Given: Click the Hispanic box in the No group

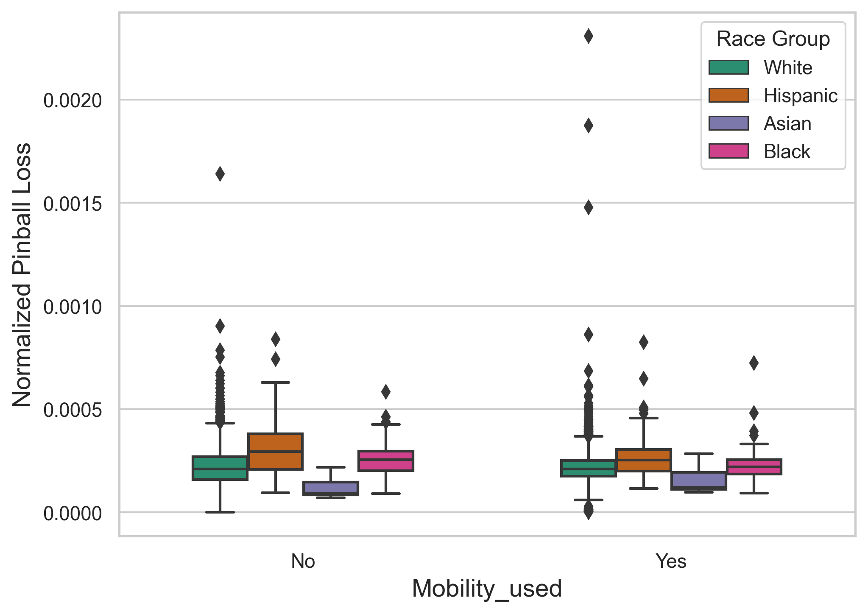Looking at the screenshot, I should click(x=275, y=452).
